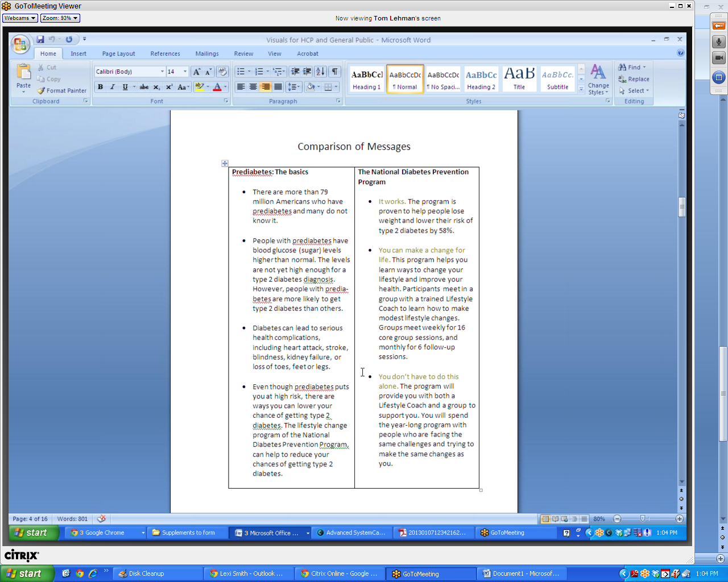The image size is (728, 582).
Task: Open the Mailings ribbon tab
Action: [207, 53]
